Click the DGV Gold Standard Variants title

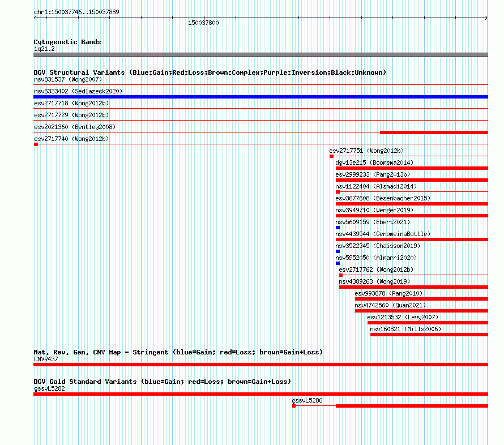point(163,382)
